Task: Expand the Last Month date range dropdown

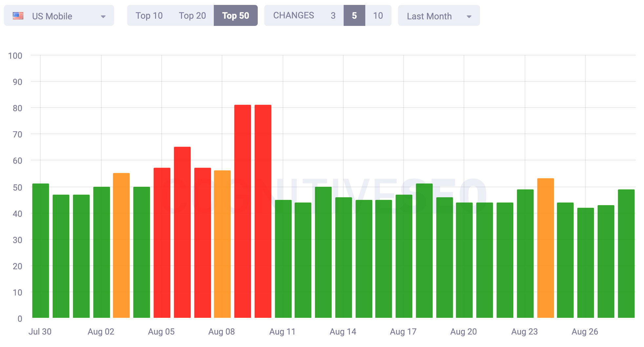Action: [439, 15]
